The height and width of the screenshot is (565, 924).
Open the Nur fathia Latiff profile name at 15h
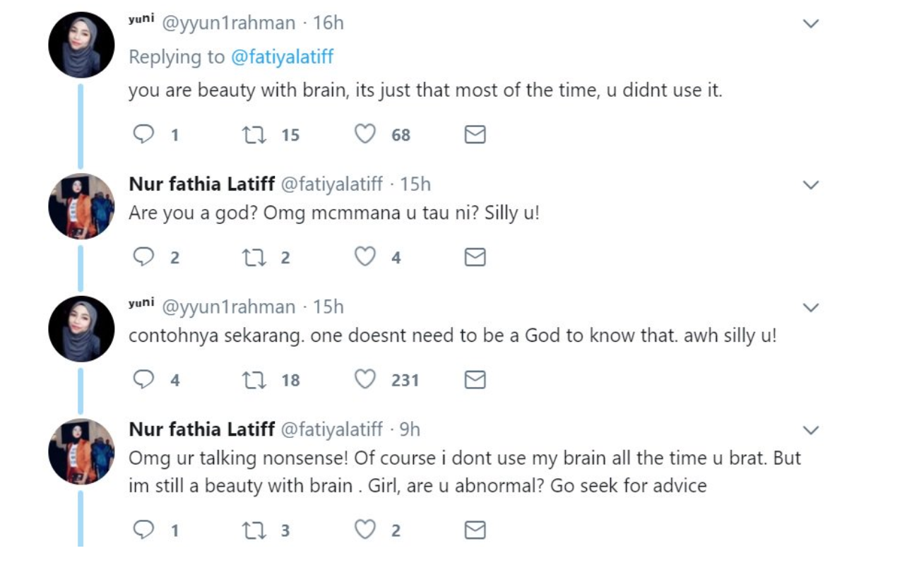coord(202,184)
